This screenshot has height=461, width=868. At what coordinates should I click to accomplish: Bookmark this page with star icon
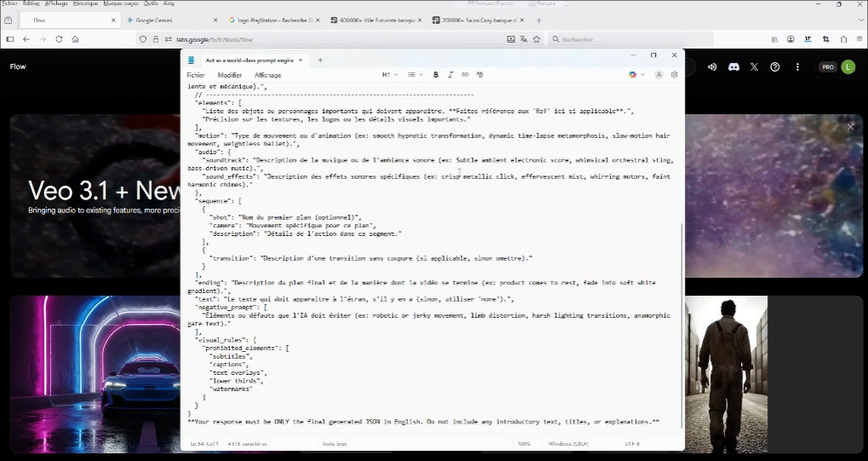537,39
